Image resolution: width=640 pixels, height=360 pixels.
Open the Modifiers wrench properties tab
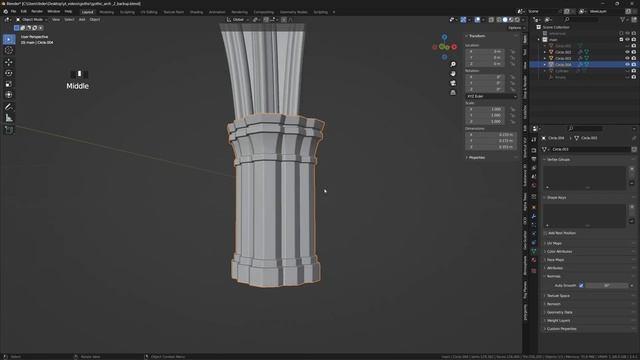533,216
